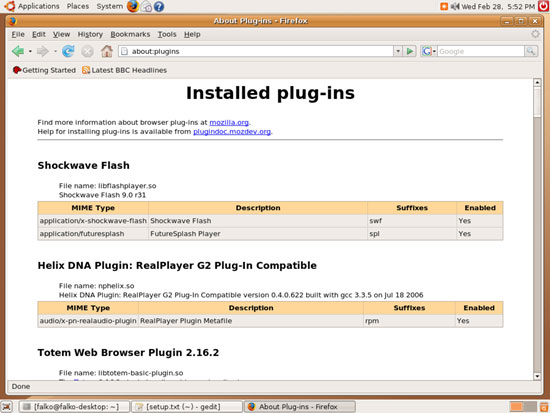The image size is (550, 413).
Task: Click the application/futuresplash MIME cell
Action: pos(93,234)
